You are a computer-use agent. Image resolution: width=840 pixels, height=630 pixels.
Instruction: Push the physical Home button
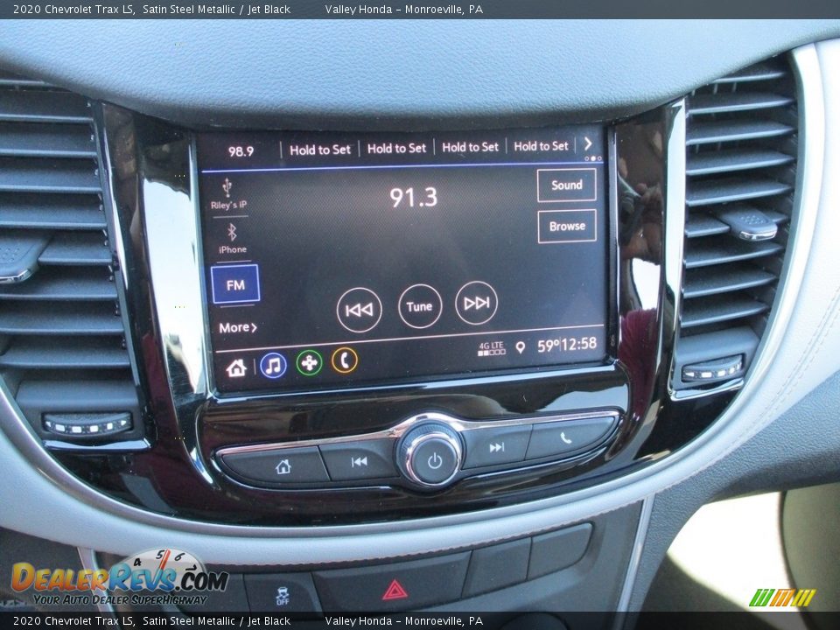[274, 465]
